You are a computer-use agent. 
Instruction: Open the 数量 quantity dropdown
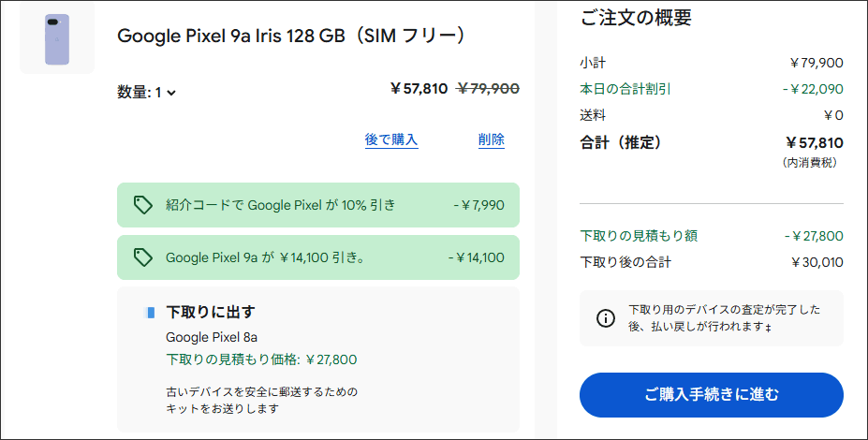coord(147,92)
